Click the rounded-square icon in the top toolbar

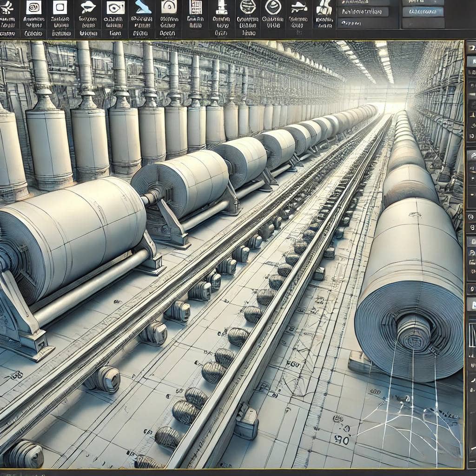click(x=60, y=7)
